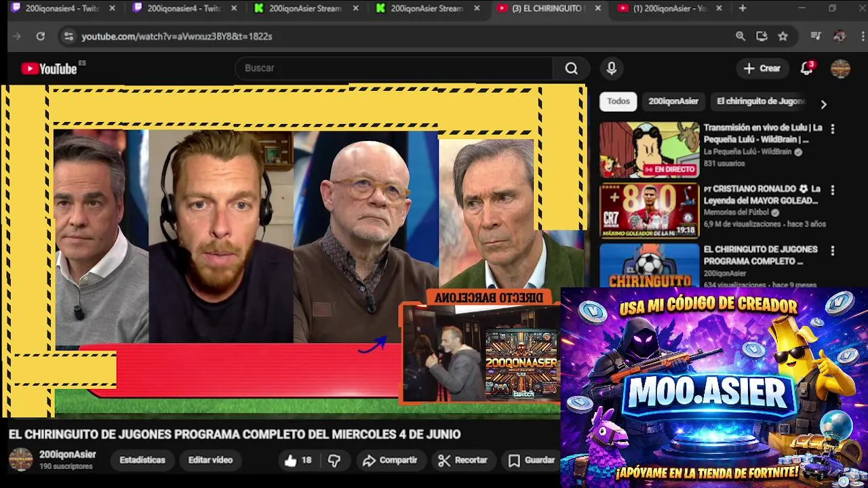
Task: Go forward in browser history
Action: click(x=18, y=37)
